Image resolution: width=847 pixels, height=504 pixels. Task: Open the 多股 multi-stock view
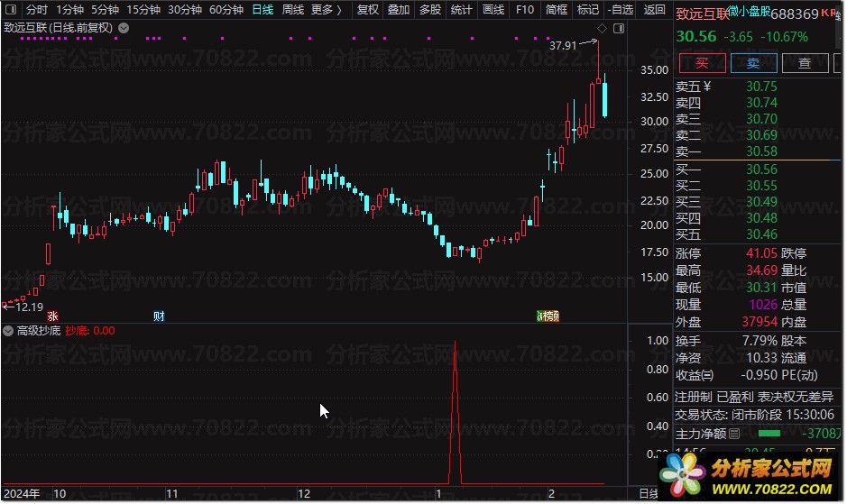coord(430,10)
